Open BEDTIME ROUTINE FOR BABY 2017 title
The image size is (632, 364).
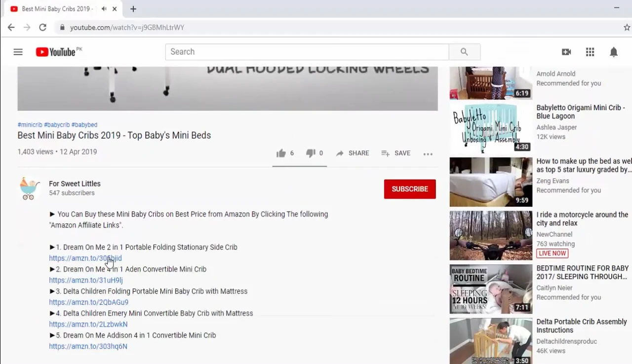[x=583, y=272]
